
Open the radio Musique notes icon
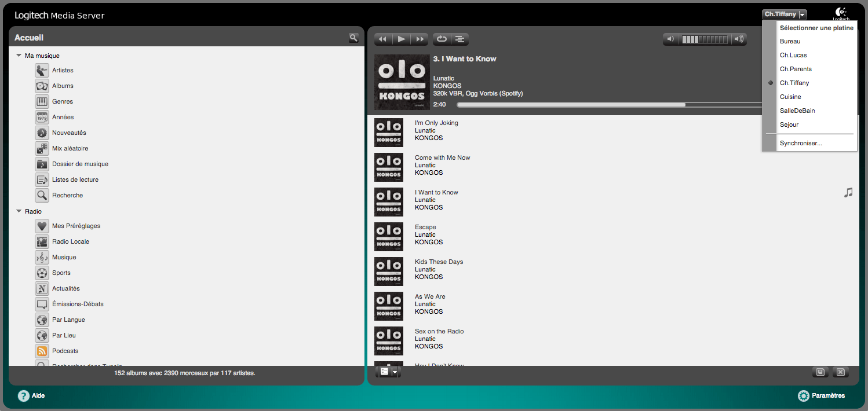click(x=42, y=257)
